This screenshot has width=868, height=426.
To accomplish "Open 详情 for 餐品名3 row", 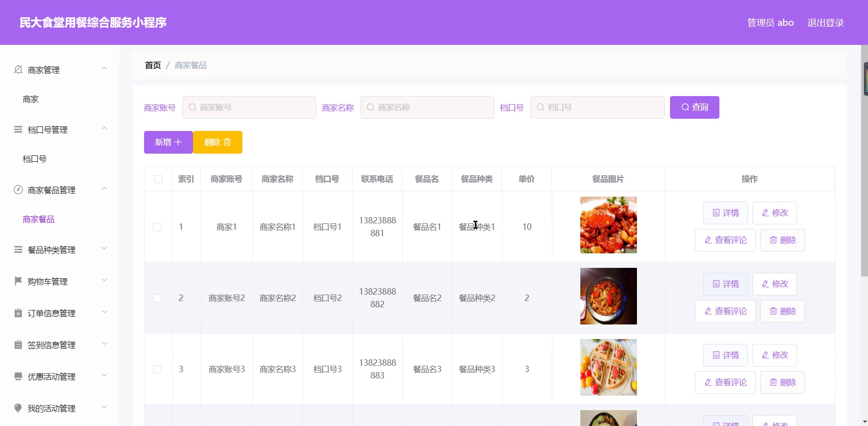I will point(725,355).
